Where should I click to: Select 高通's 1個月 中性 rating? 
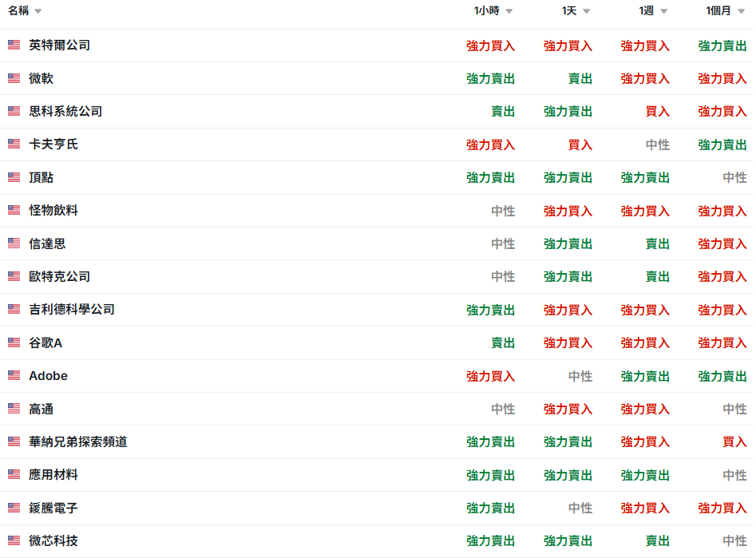tap(734, 409)
